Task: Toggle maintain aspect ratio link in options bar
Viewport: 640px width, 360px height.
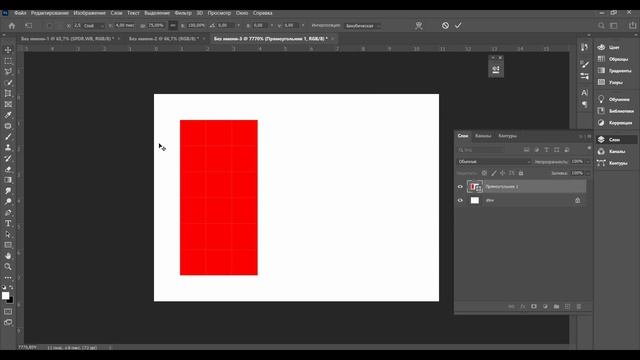Action: click(173, 25)
